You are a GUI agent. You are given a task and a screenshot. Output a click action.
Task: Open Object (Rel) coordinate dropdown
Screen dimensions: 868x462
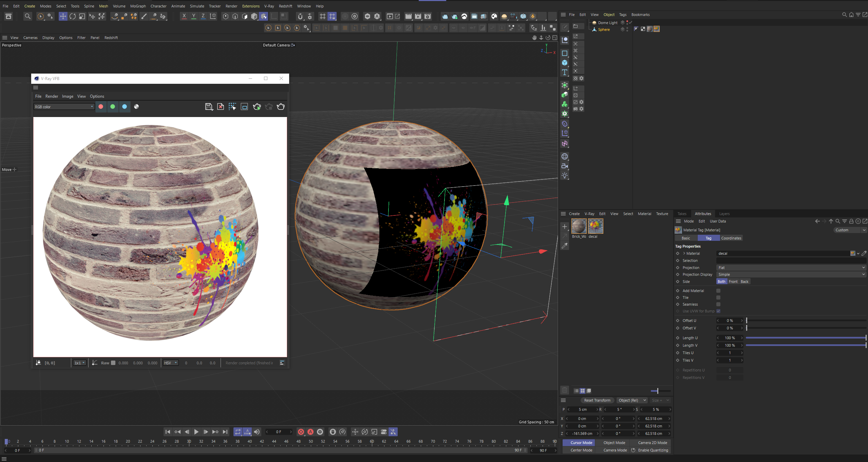click(x=632, y=400)
